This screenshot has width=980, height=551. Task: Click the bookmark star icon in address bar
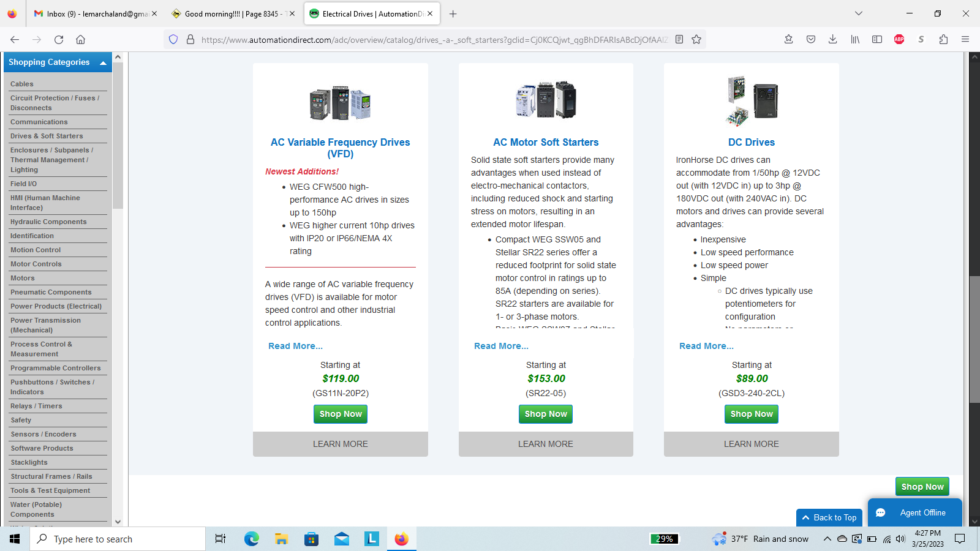(x=696, y=40)
